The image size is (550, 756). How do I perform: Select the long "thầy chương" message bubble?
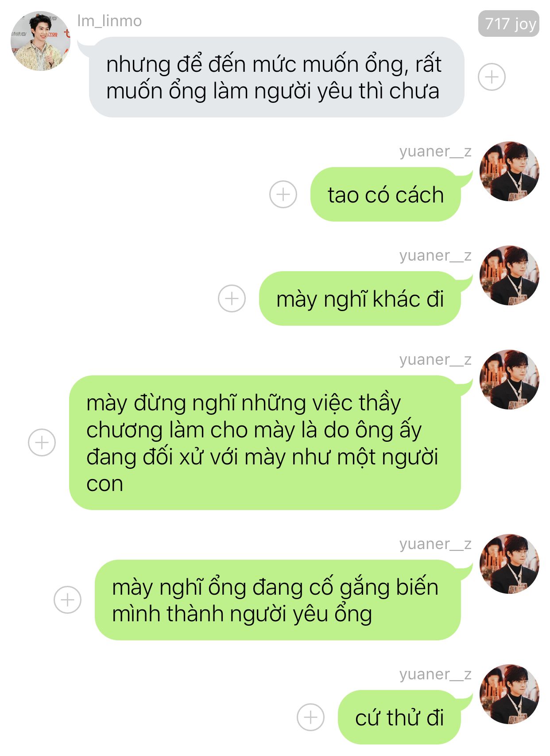click(x=265, y=443)
